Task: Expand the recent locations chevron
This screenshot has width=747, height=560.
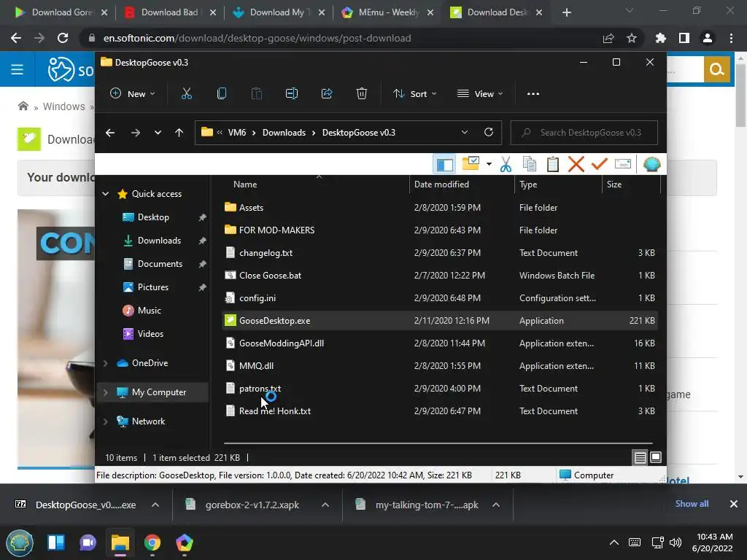Action: (158, 133)
